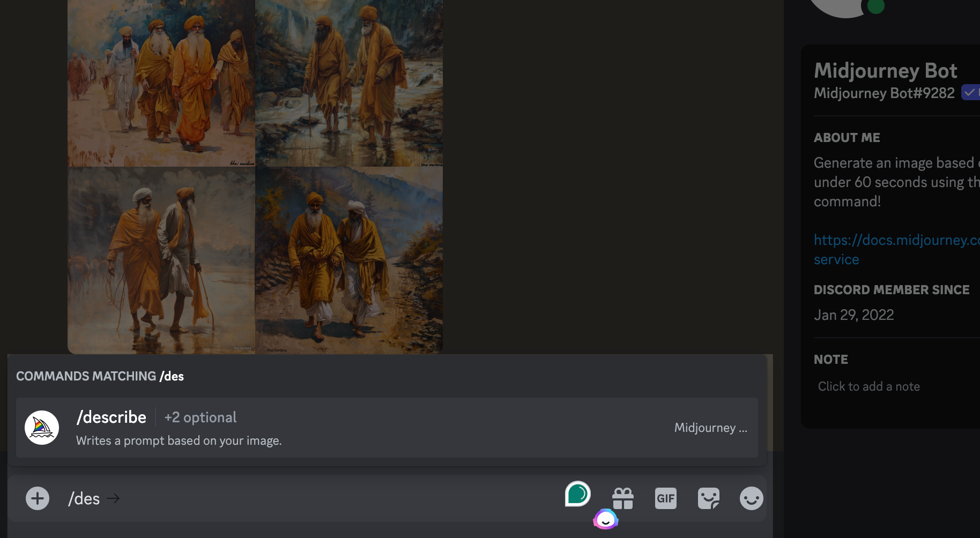Focus the message input containing /des
This screenshot has width=980, height=538.
click(x=322, y=498)
